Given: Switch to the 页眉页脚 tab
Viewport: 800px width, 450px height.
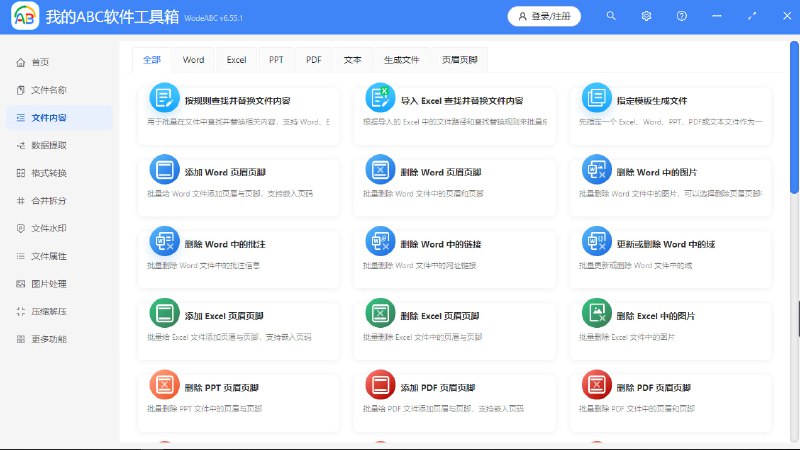Looking at the screenshot, I should coord(459,60).
